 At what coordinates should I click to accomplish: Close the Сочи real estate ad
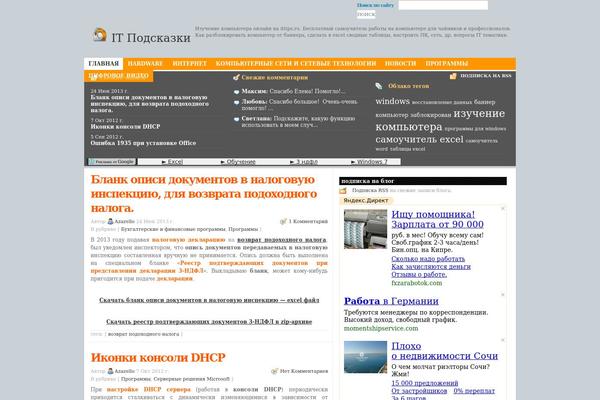(503, 340)
